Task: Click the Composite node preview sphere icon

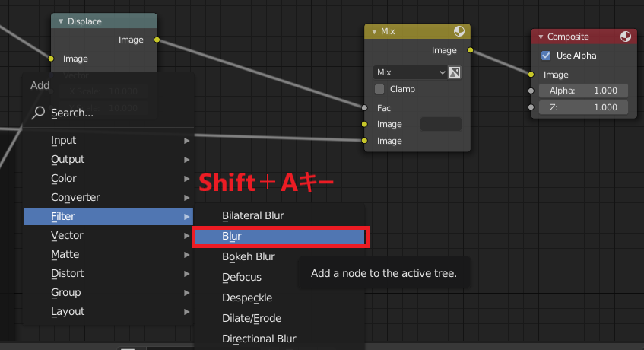Action: tap(626, 37)
